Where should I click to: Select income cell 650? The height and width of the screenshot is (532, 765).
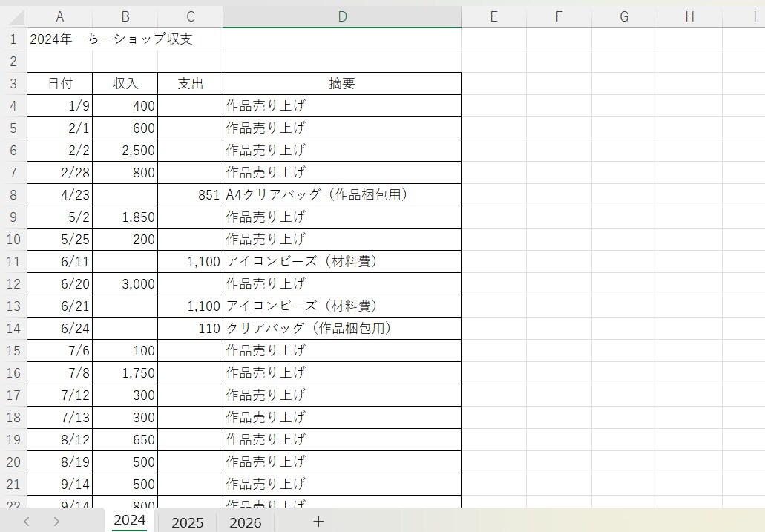point(125,440)
